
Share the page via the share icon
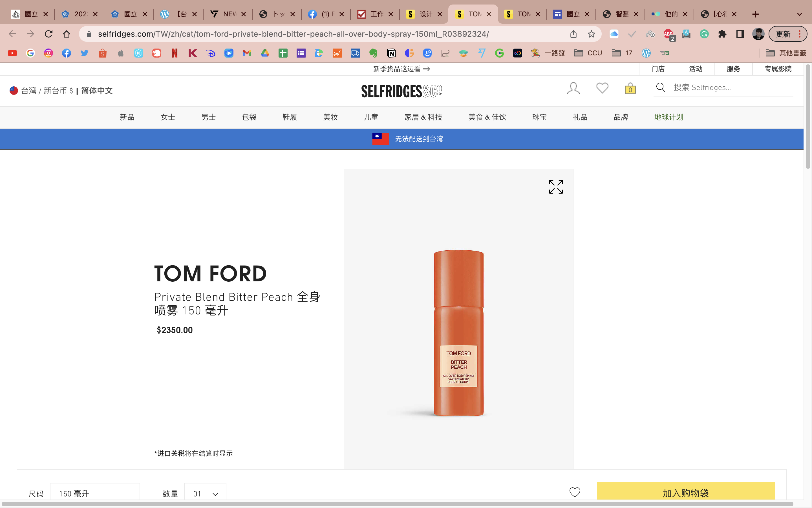tap(573, 34)
